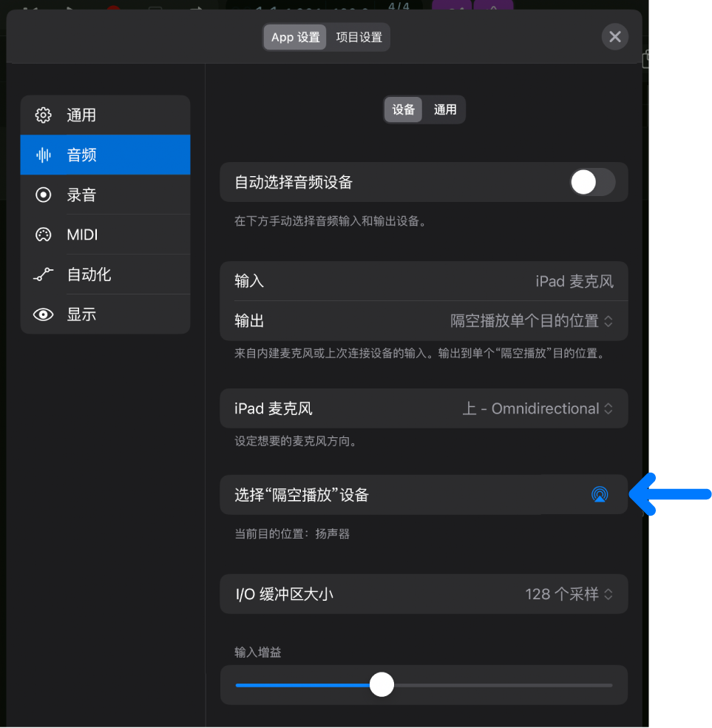712x728 pixels.
Task: Switch to the 通用 segment at the top
Action: [x=446, y=109]
